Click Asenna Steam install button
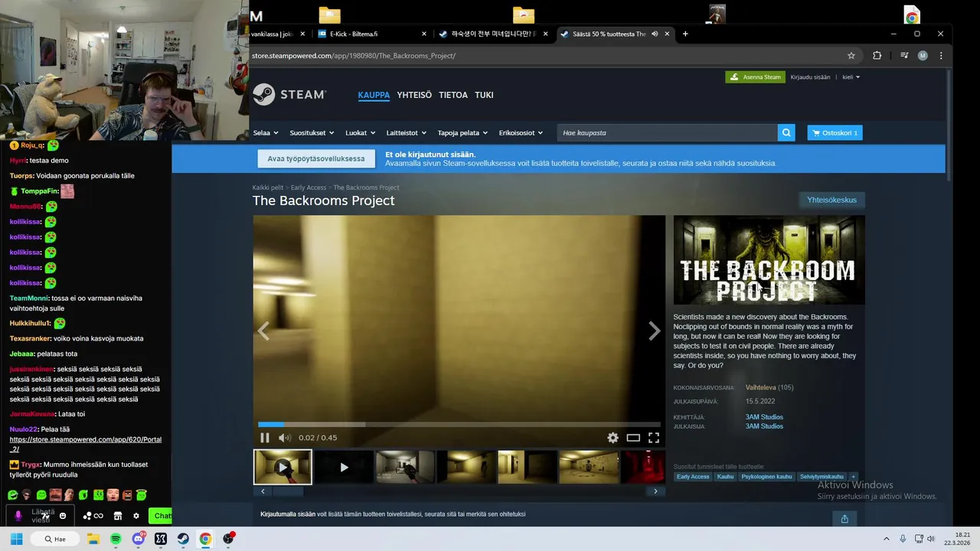The height and width of the screenshot is (551, 980). 755,77
